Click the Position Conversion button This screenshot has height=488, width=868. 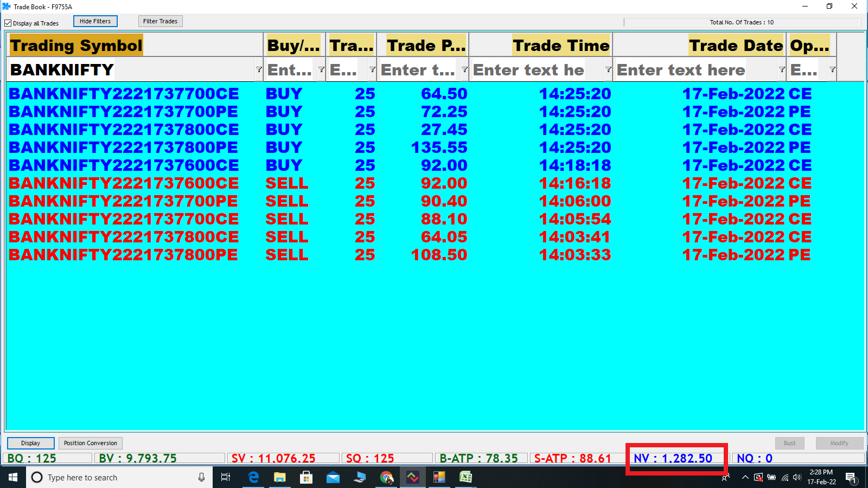91,443
